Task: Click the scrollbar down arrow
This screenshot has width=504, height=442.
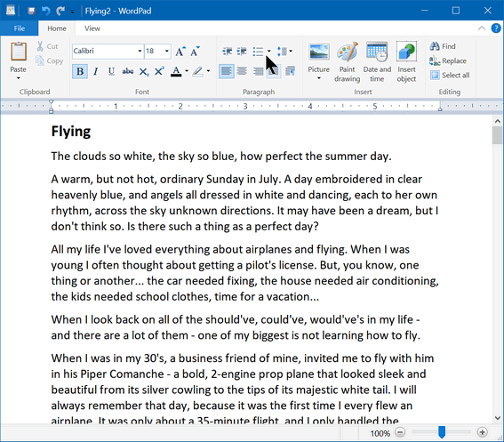Action: 497,418
